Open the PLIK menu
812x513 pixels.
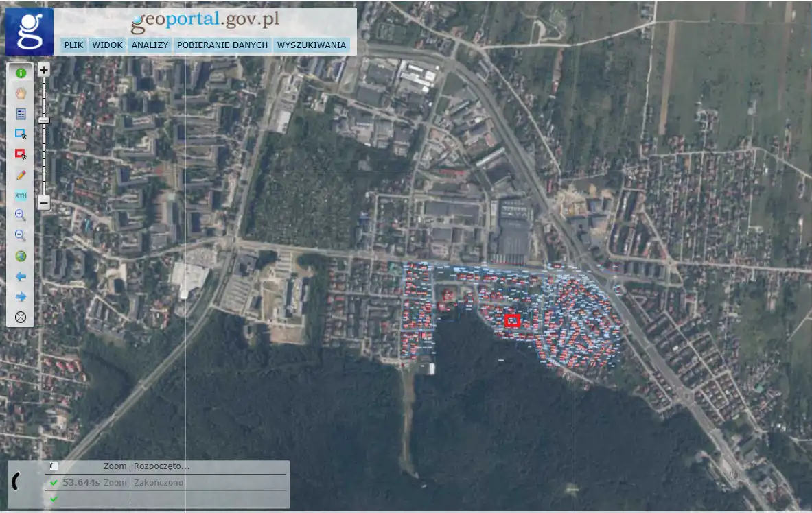coord(73,45)
